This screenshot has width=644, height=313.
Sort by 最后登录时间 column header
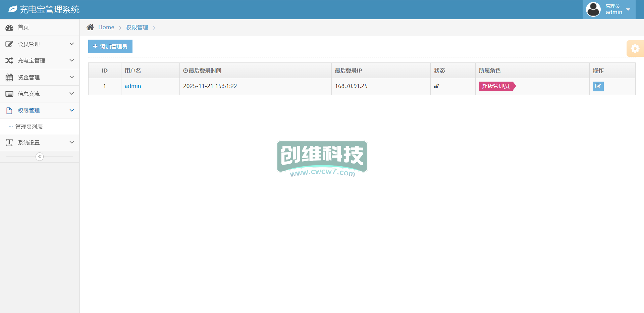[x=203, y=71]
